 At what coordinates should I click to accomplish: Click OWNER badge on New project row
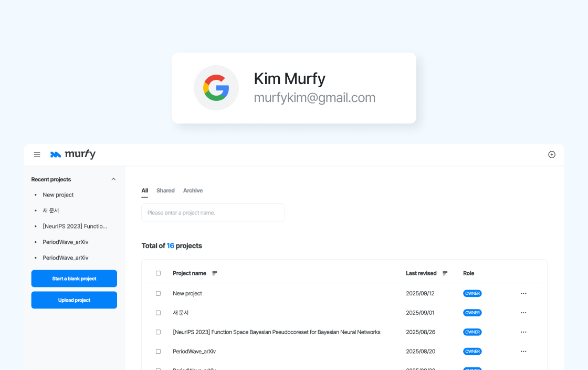tap(472, 293)
